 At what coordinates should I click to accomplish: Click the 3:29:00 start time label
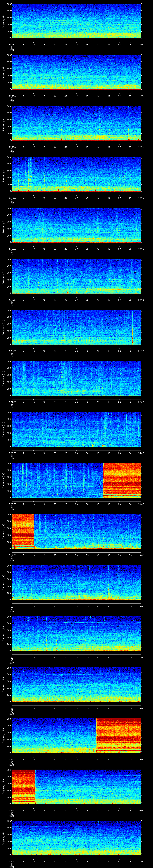point(12,810)
